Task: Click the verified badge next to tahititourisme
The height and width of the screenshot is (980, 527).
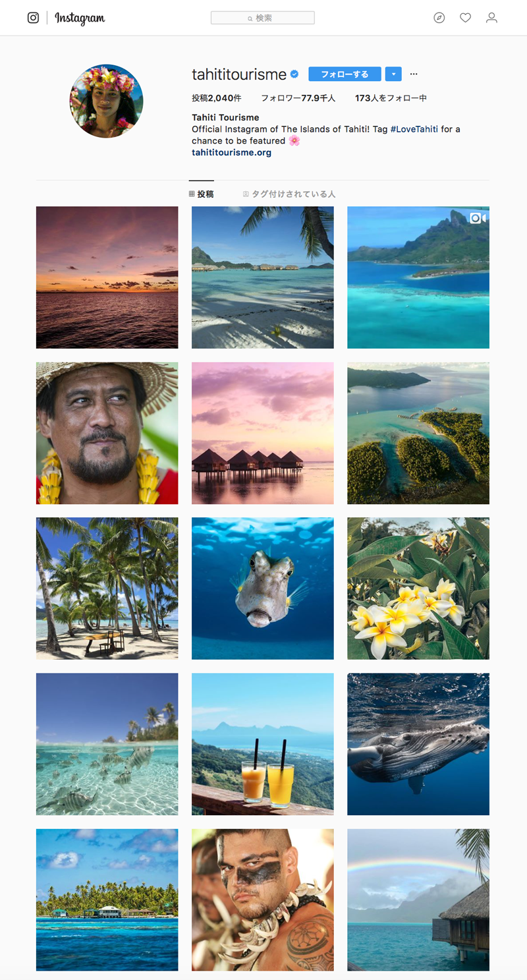Action: 294,74
